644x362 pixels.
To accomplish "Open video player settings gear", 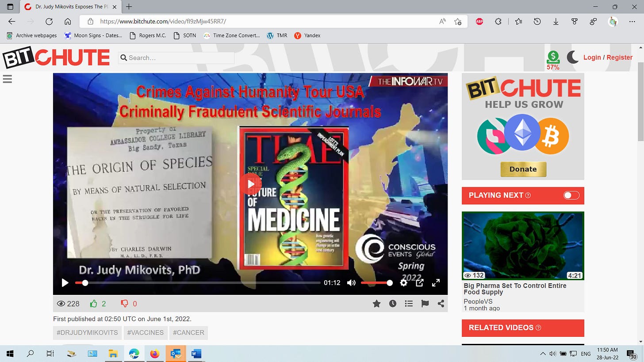I will click(403, 283).
